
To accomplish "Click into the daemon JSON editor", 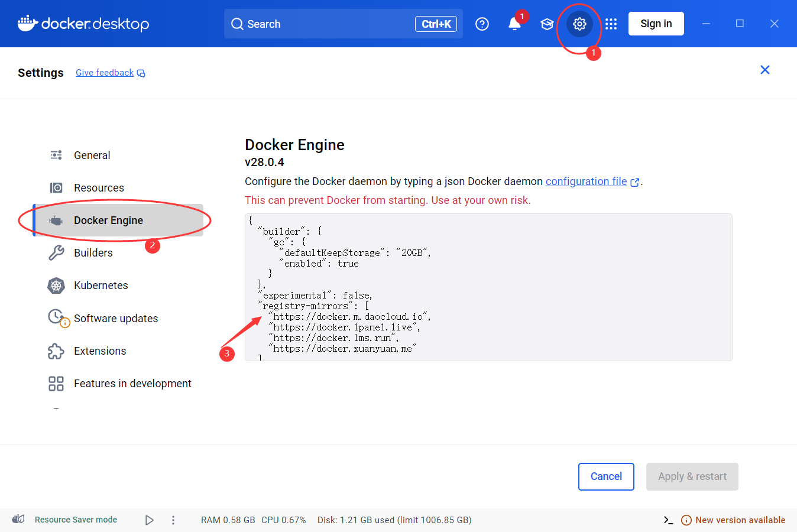I will (488, 287).
